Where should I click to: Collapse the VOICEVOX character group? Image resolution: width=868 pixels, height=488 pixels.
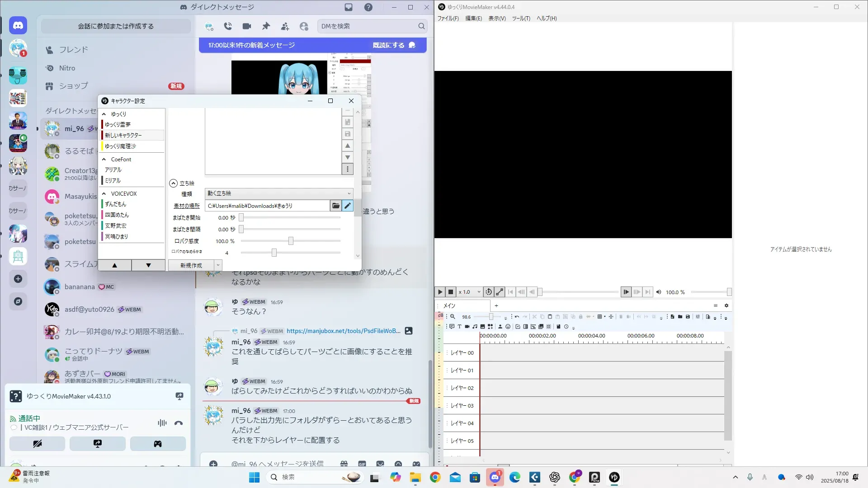104,194
